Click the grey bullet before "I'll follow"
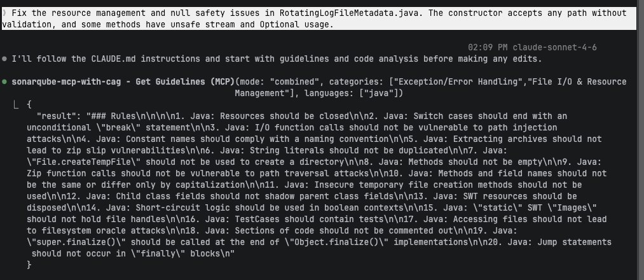The height and width of the screenshot is (280, 644). (5, 59)
